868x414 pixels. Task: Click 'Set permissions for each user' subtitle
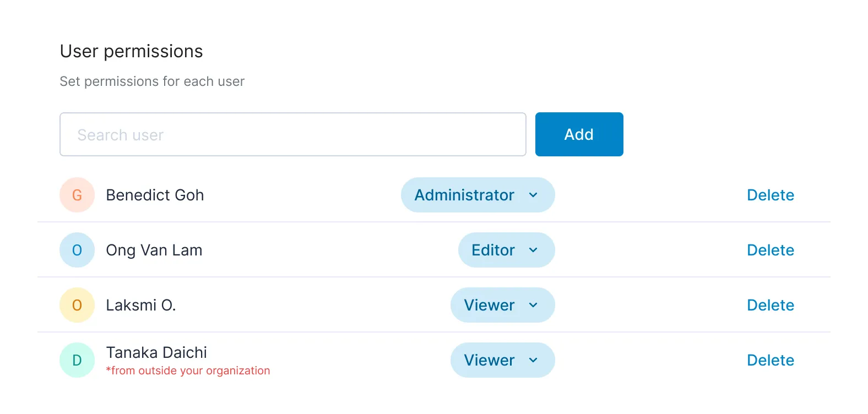point(152,81)
